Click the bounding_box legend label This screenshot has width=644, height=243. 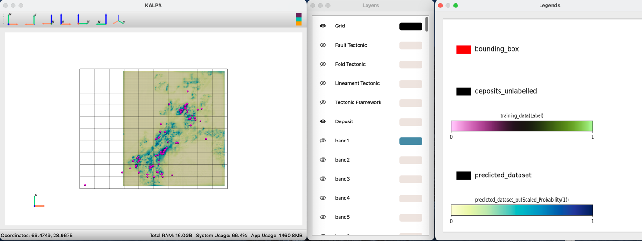498,49
